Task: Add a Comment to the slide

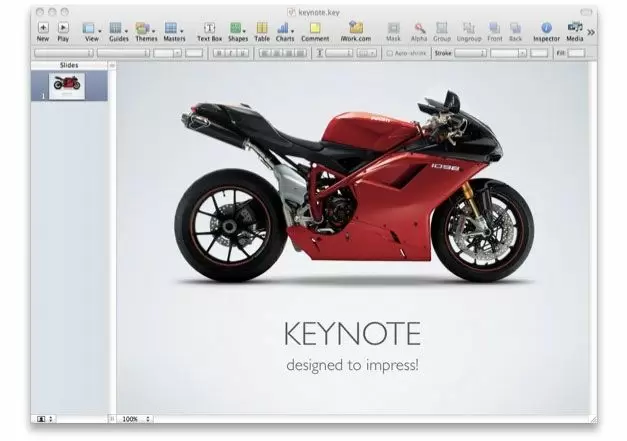Action: click(314, 28)
